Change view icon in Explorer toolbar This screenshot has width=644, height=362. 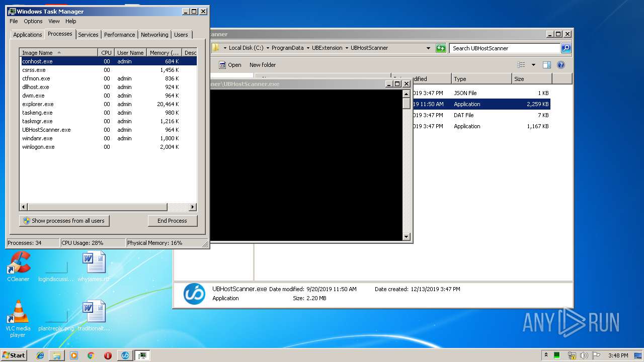(521, 65)
